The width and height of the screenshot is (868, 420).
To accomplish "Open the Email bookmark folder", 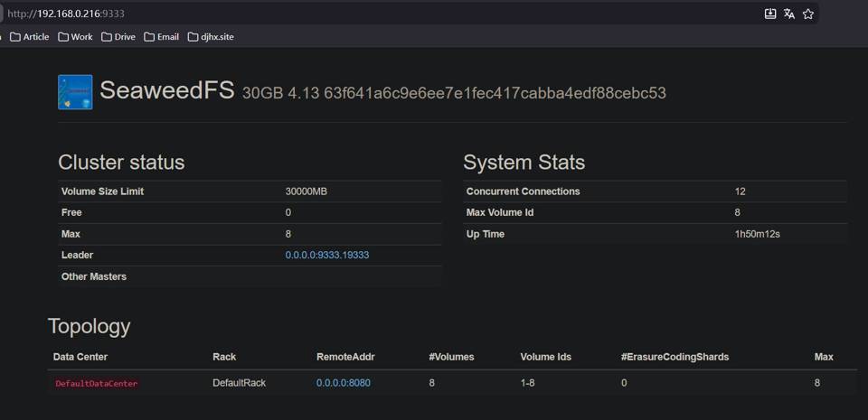I will click(x=161, y=37).
